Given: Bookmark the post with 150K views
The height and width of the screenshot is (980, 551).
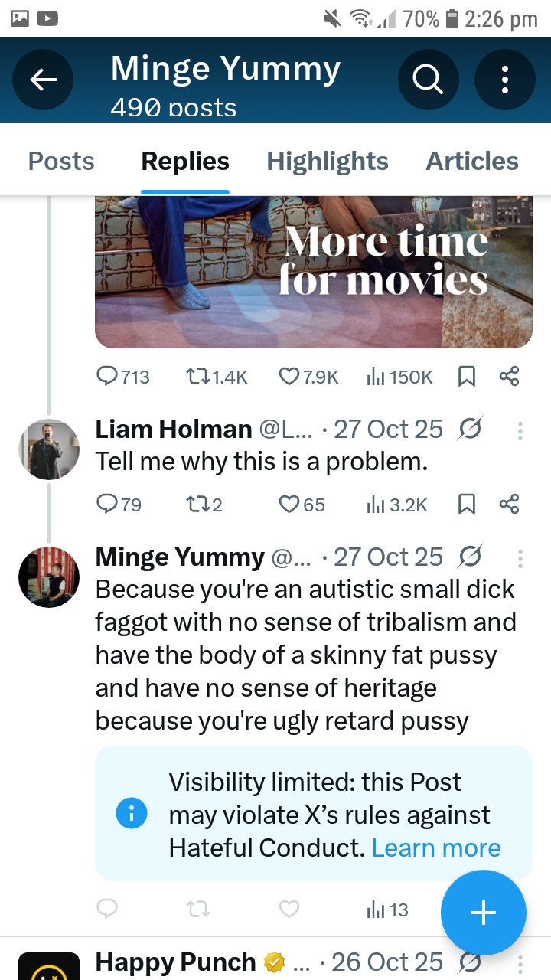Looking at the screenshot, I should [x=466, y=376].
